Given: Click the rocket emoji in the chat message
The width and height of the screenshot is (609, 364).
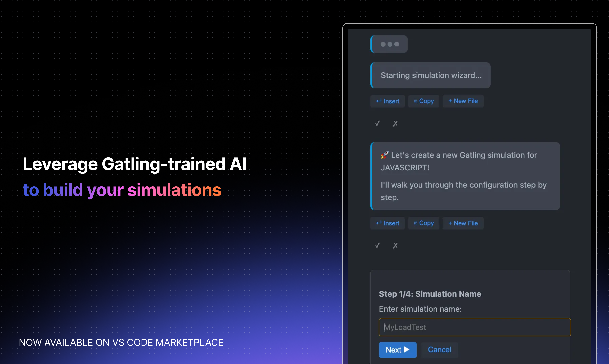Looking at the screenshot, I should click(x=385, y=155).
